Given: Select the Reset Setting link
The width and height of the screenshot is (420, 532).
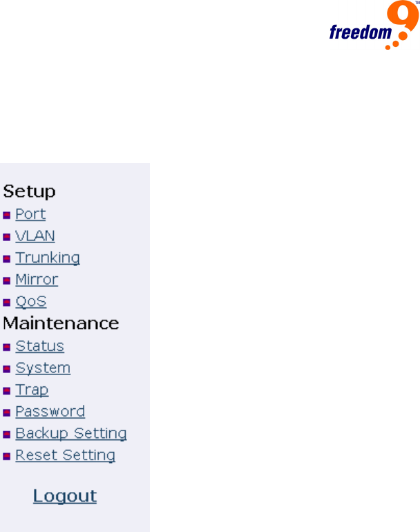Looking at the screenshot, I should click(x=65, y=456).
